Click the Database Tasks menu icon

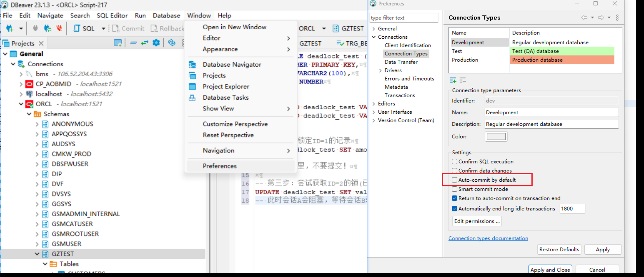point(192,97)
